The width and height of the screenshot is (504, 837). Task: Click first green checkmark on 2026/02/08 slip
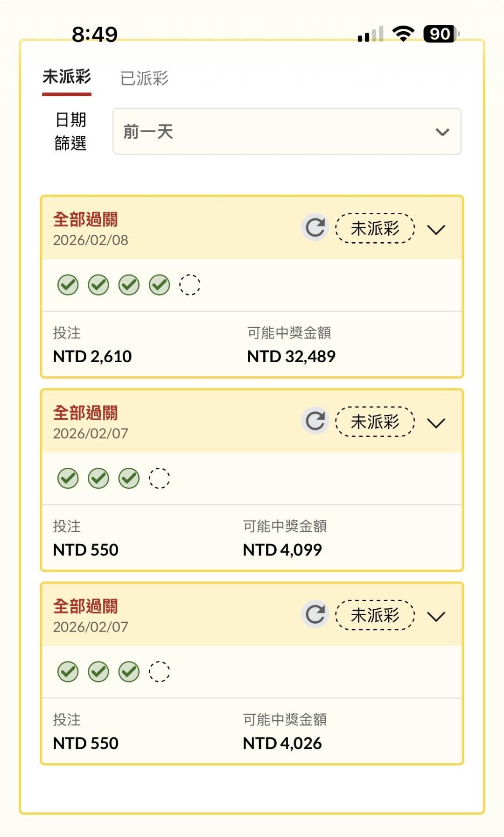click(x=68, y=285)
